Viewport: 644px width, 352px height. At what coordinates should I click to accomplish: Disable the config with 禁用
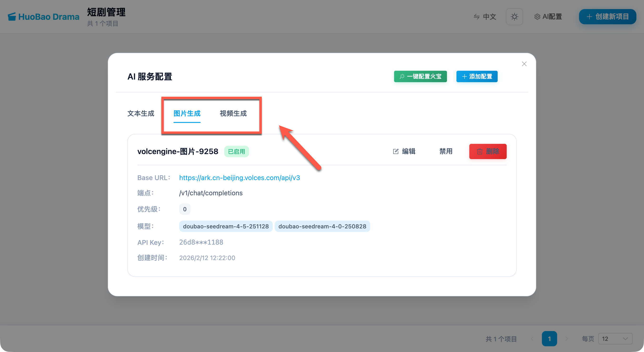pyautogui.click(x=446, y=151)
